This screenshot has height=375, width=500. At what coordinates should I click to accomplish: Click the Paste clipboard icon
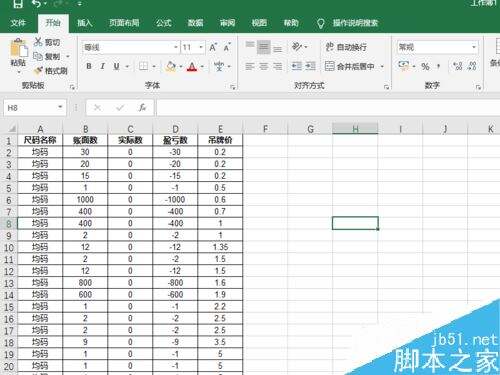pyautogui.click(x=19, y=48)
